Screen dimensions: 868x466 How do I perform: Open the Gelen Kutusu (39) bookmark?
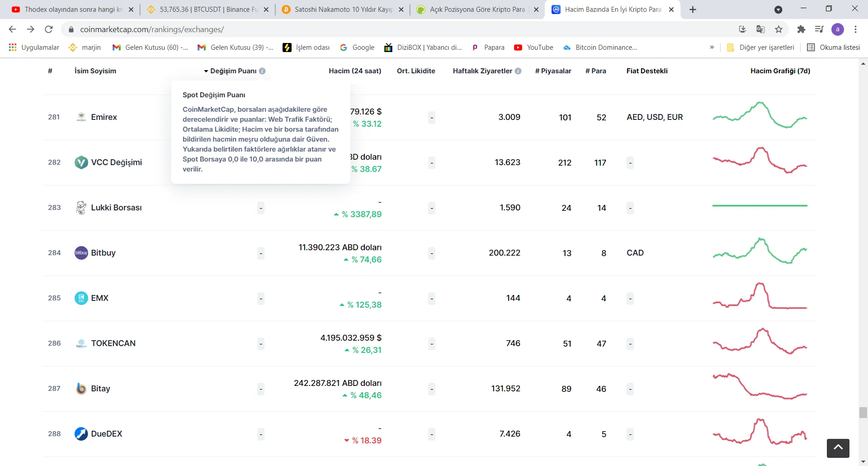(x=236, y=48)
